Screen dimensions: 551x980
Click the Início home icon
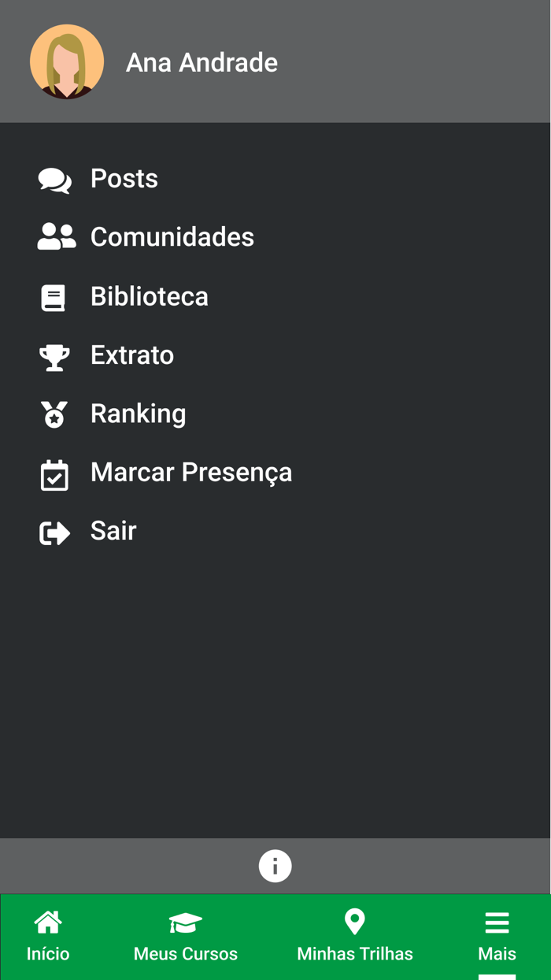click(48, 922)
